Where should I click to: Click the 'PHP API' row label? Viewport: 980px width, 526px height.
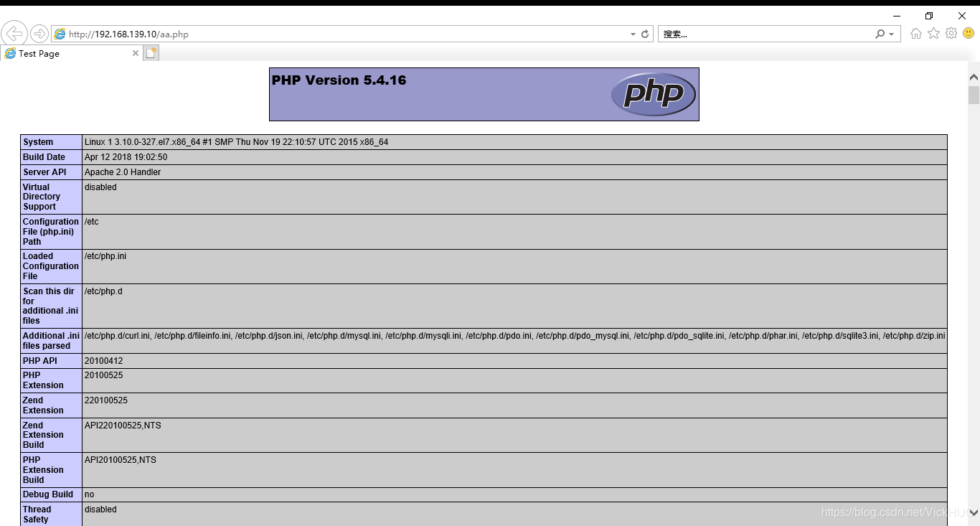(40, 361)
